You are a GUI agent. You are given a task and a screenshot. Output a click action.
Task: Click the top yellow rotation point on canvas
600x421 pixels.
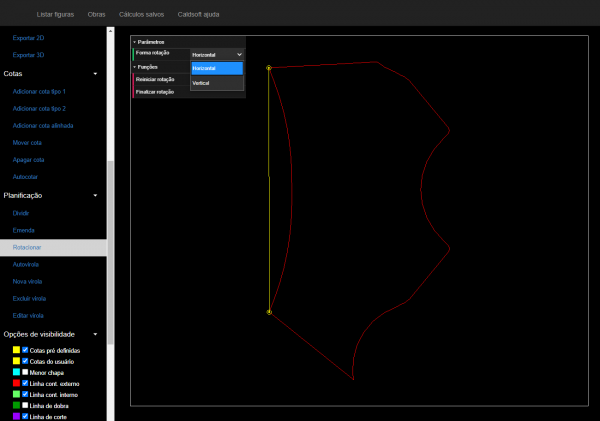pos(269,68)
